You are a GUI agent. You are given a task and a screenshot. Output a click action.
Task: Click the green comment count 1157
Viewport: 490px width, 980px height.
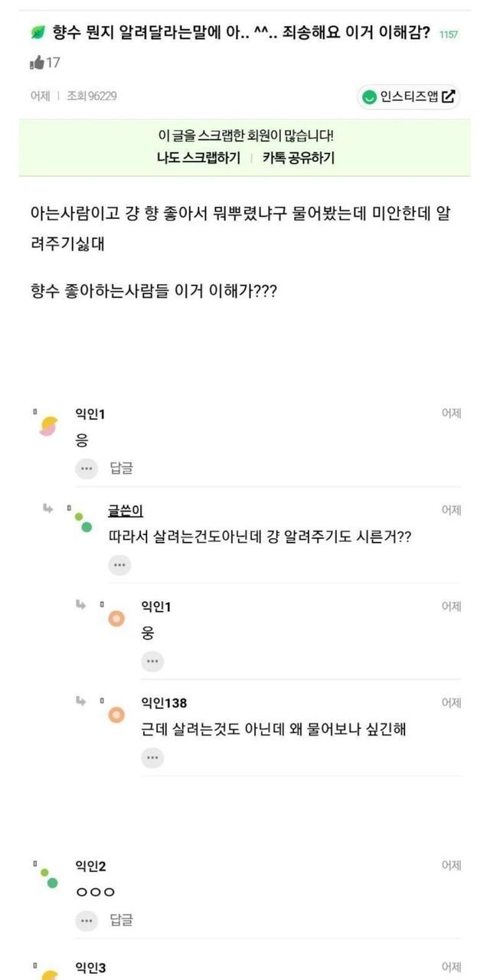point(449,34)
